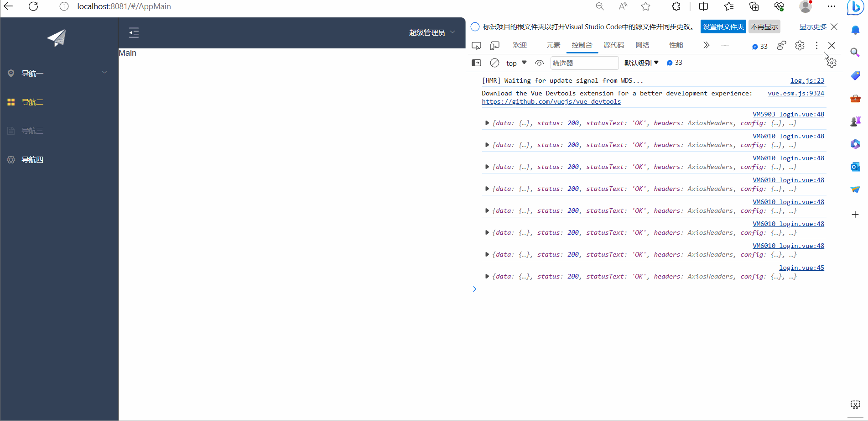Open tools briefcase in Edge sidebar
The image size is (868, 421).
click(x=855, y=98)
